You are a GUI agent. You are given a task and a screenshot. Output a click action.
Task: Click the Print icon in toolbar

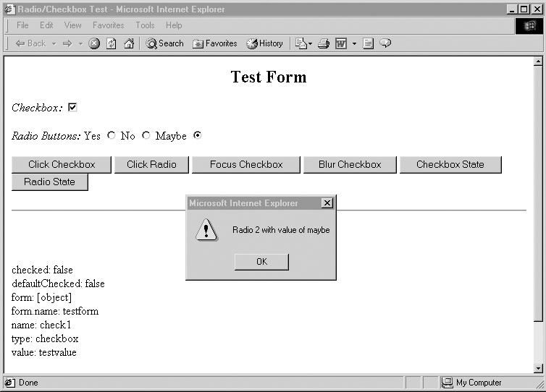tap(323, 43)
